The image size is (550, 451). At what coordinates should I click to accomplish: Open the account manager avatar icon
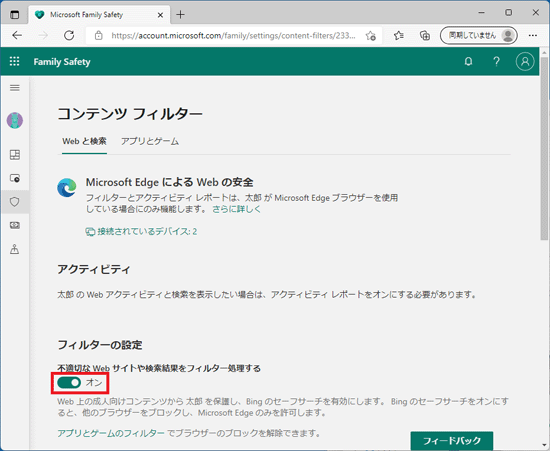pyautogui.click(x=525, y=62)
